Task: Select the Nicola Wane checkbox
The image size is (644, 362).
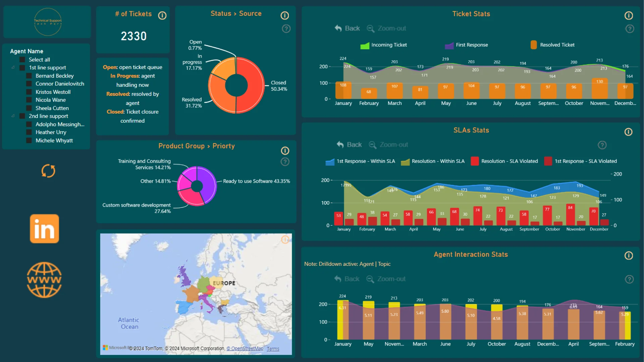Action: point(29,100)
